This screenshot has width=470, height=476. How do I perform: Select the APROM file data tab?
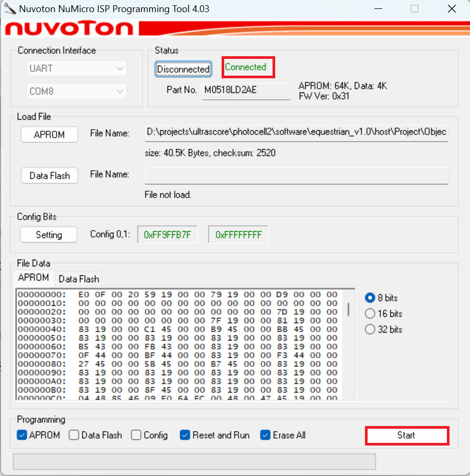[x=34, y=277]
